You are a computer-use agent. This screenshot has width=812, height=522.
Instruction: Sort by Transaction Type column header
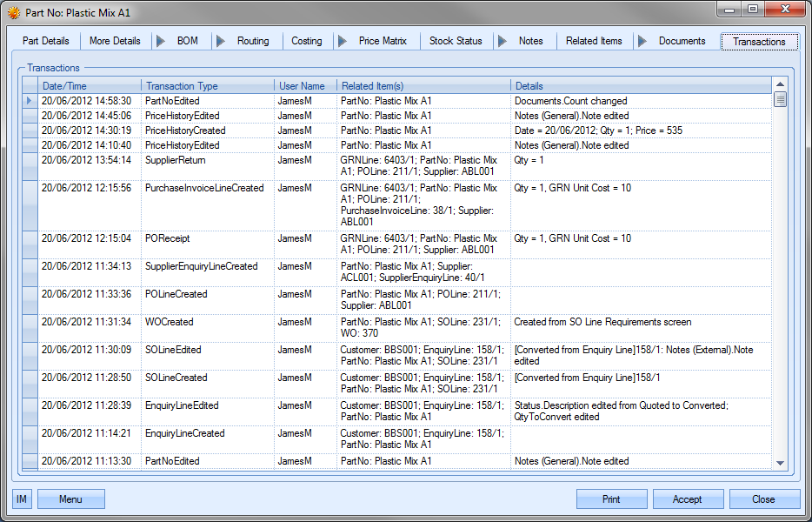(208, 86)
